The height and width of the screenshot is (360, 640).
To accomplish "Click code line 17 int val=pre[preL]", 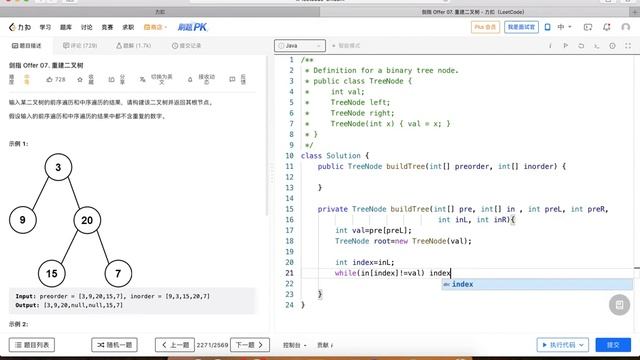I will pyautogui.click(x=373, y=231).
